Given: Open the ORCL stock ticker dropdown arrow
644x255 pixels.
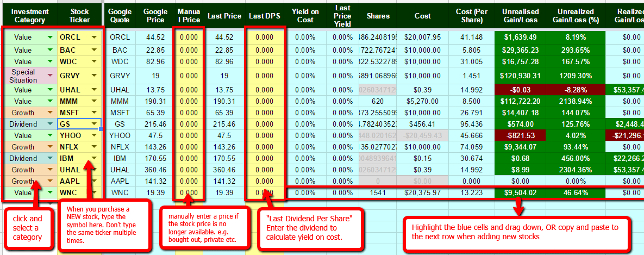Looking at the screenshot, I should 95,37.
